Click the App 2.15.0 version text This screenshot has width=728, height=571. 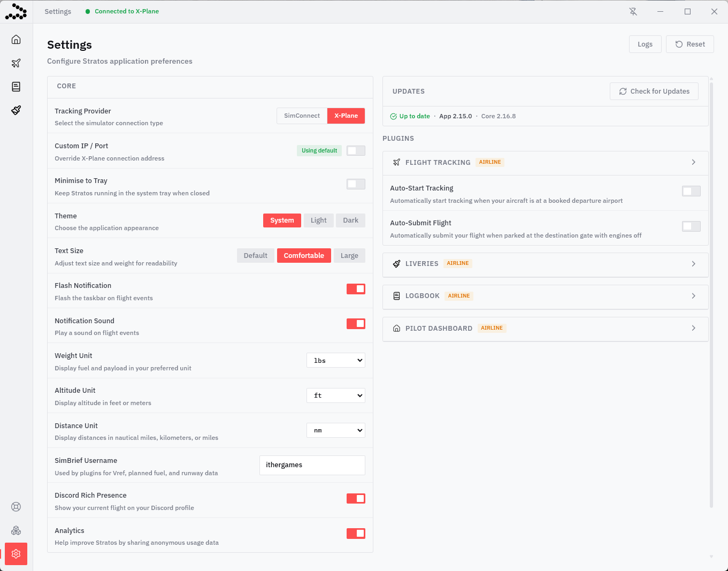pos(456,116)
